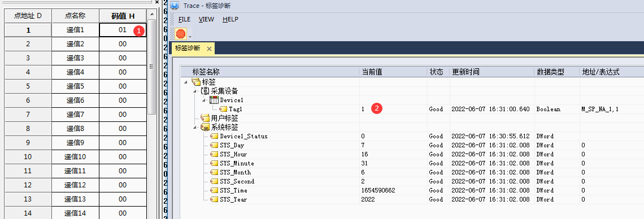Click the 码值 cell for 遥信1

coord(123,30)
